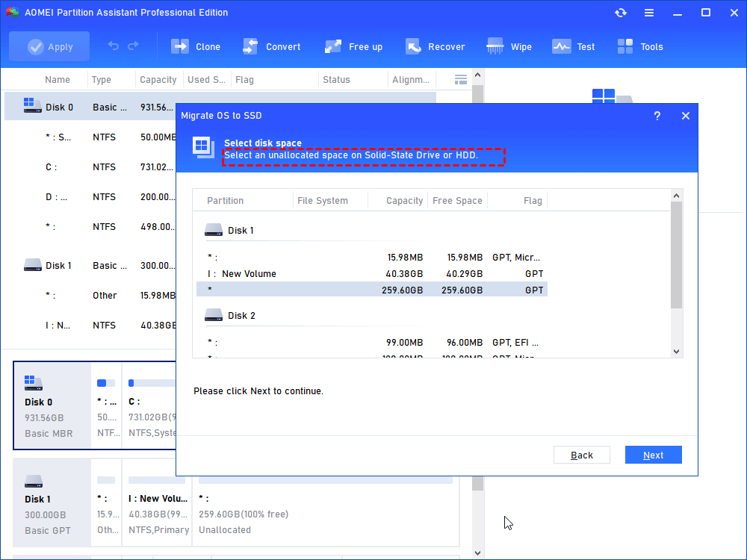Viewport: 747px width, 560px height.
Task: Select Disk 1 row in main list
Action: [90, 265]
